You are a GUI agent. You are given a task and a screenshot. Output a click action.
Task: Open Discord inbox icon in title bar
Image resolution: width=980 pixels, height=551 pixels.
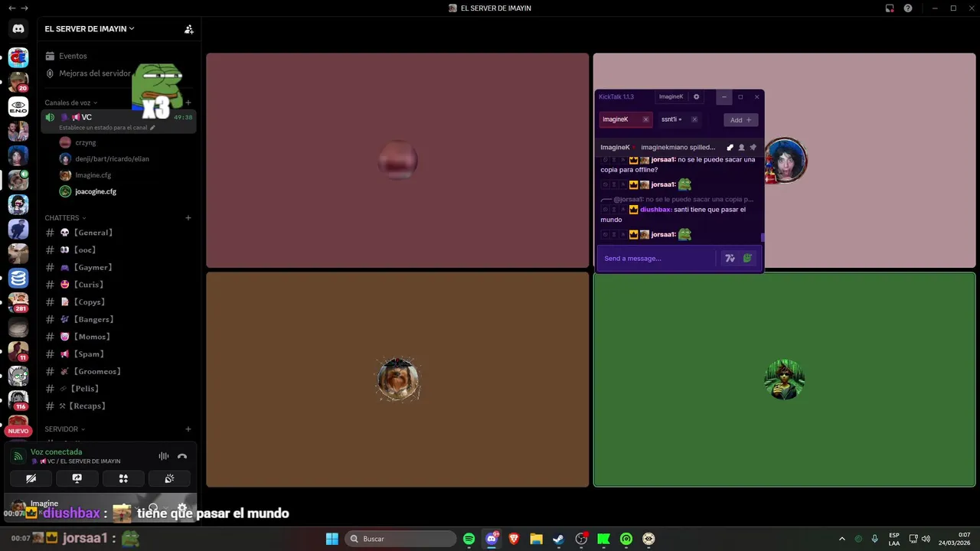click(890, 8)
